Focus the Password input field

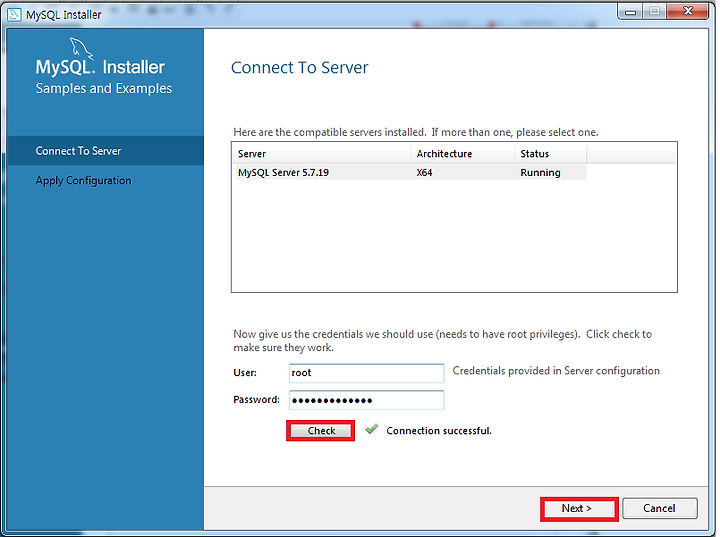click(366, 400)
